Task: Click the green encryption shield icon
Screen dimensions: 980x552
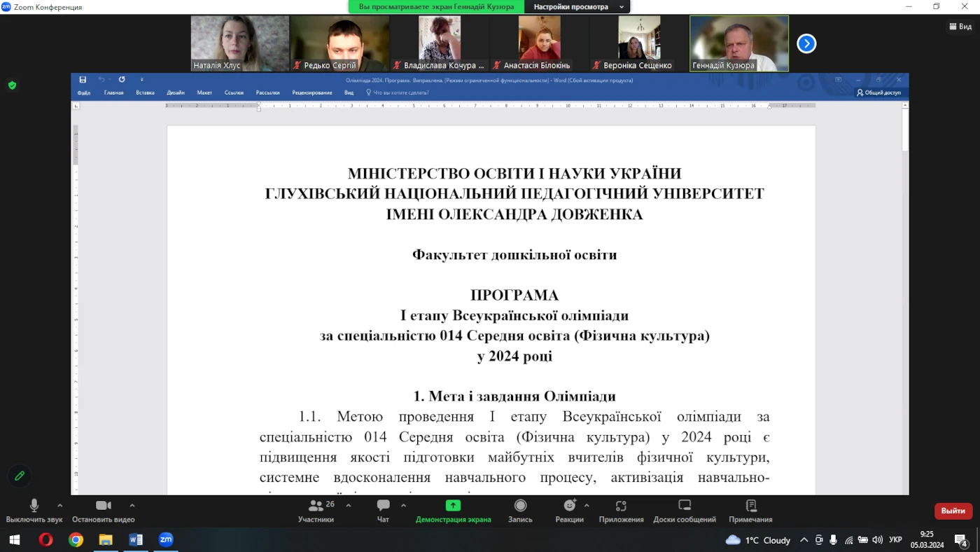Action: coord(12,85)
